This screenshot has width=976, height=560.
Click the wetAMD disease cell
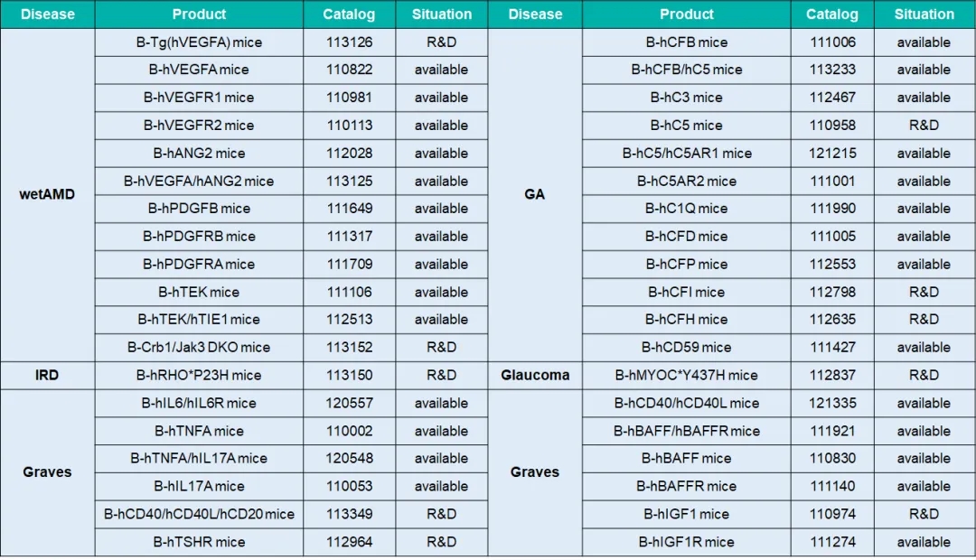(x=47, y=194)
